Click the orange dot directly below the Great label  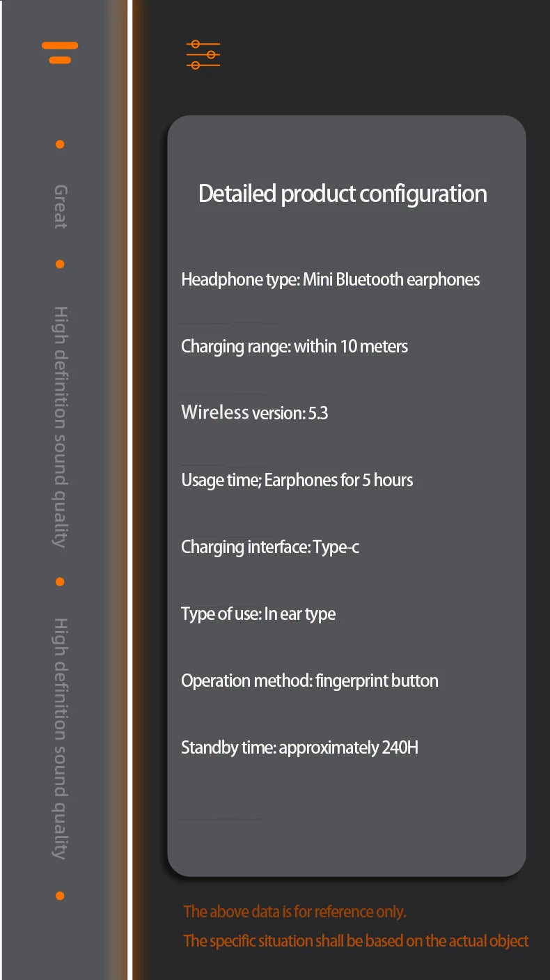pyautogui.click(x=60, y=264)
